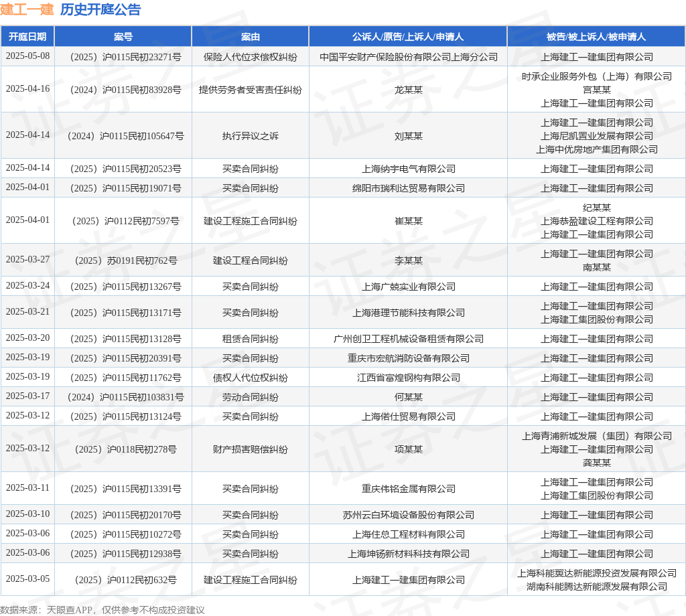Image resolution: width=686 pixels, height=616 pixels.
Task: Click the 公诉人/原告/上诉人/申请人 column header
Action: (408, 37)
